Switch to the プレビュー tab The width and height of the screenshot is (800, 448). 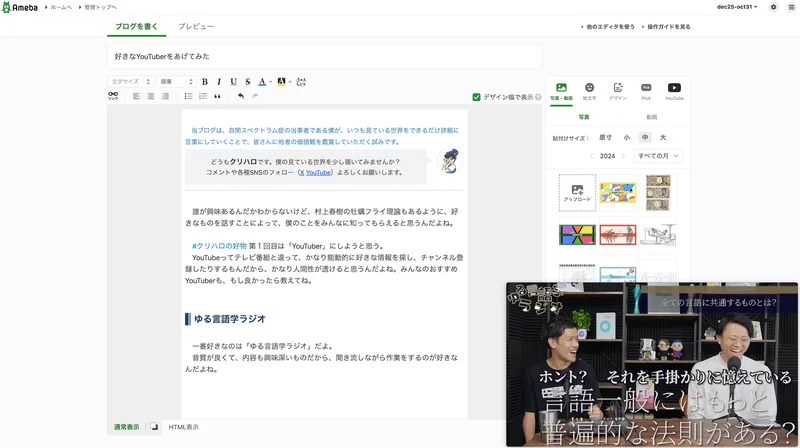[x=196, y=26]
